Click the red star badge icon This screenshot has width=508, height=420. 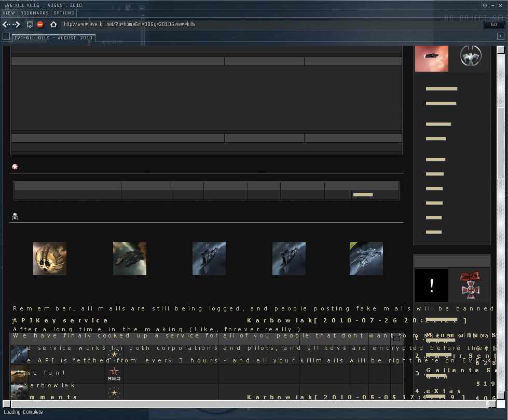15,167
